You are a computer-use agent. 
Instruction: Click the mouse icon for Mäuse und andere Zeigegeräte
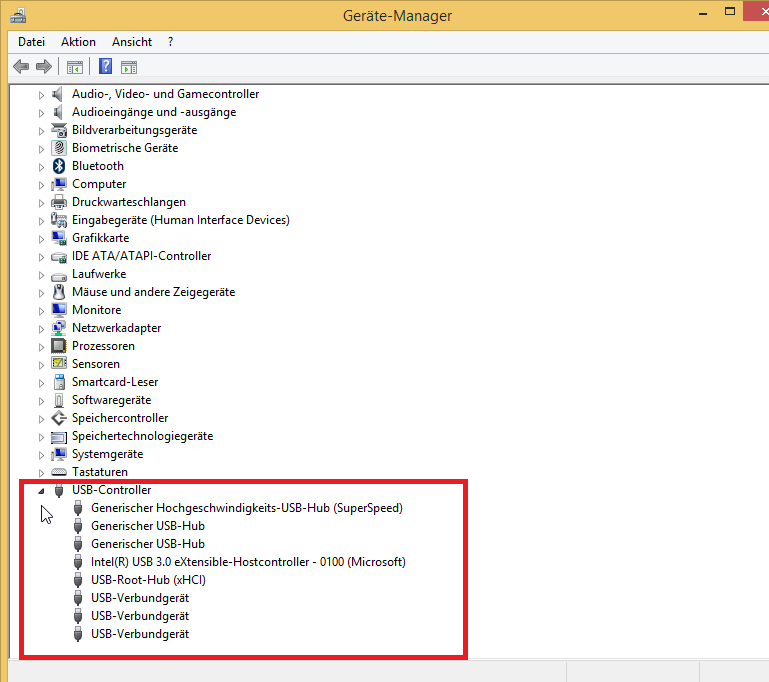pyautogui.click(x=59, y=292)
